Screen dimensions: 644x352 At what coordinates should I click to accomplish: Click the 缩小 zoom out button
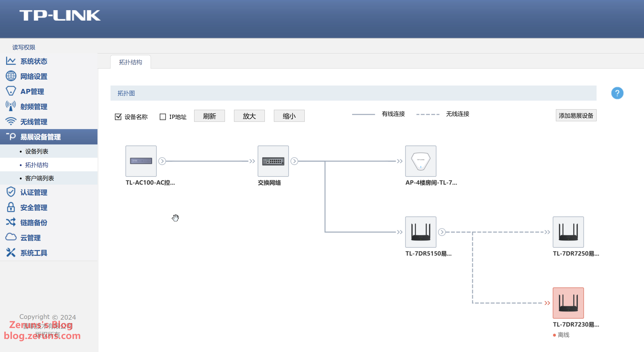click(289, 116)
